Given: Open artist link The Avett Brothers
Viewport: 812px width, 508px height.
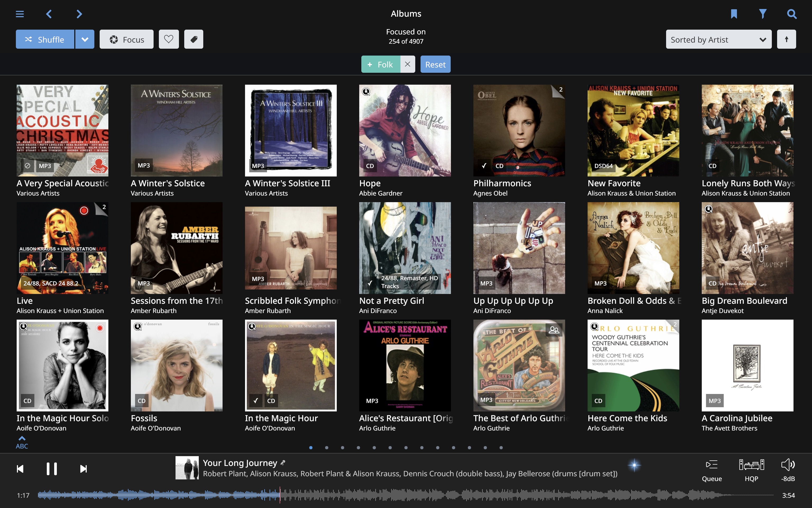Looking at the screenshot, I should [x=729, y=428].
